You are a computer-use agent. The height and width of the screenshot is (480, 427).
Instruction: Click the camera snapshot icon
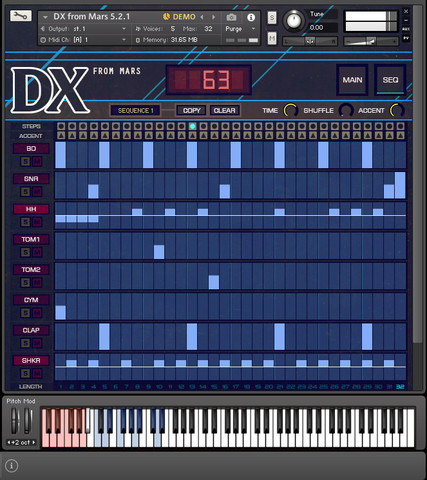point(231,17)
